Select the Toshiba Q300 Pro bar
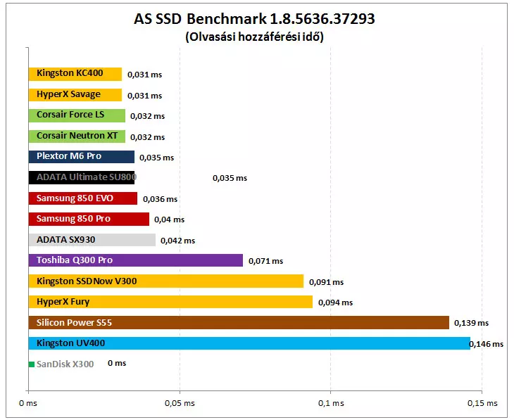Screen dimensions: 514x420 [136, 260]
